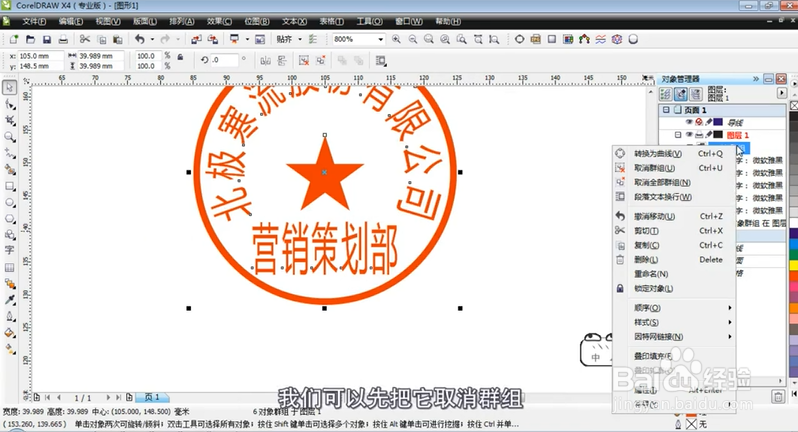798x432 pixels.
Task: Toggle Edit Across Layers button
Action: click(681, 94)
